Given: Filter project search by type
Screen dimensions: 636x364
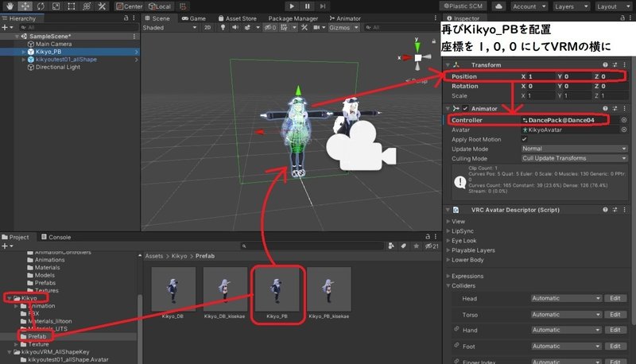Looking at the screenshot, I should 391,246.
